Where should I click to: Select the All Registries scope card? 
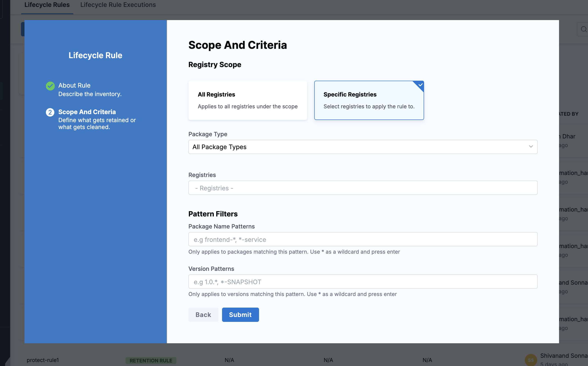point(248,100)
